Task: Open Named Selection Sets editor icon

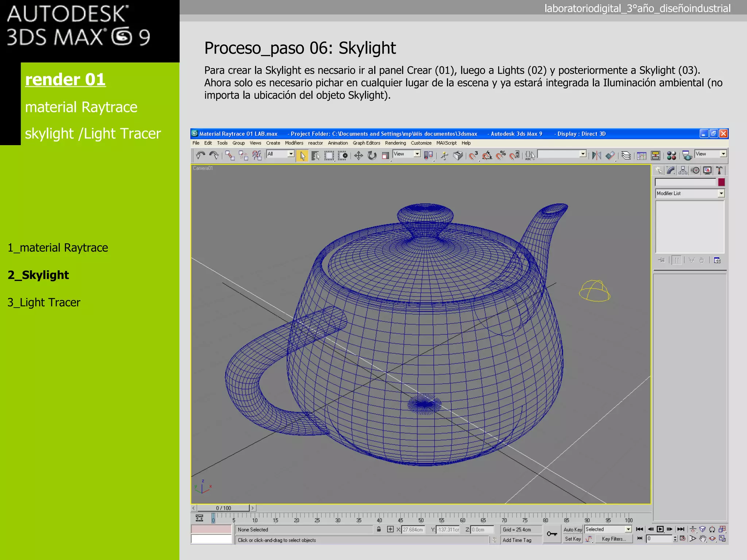Action: (530, 156)
